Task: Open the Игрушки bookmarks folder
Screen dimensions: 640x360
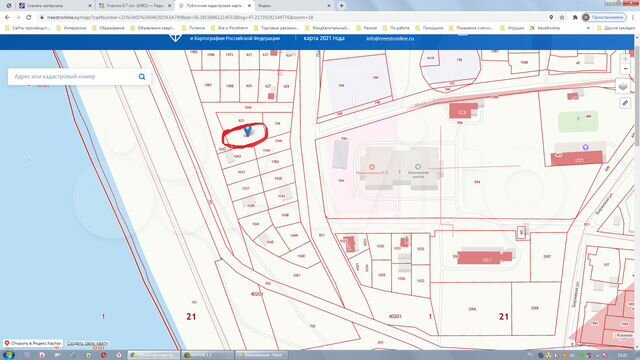Action: pos(512,28)
